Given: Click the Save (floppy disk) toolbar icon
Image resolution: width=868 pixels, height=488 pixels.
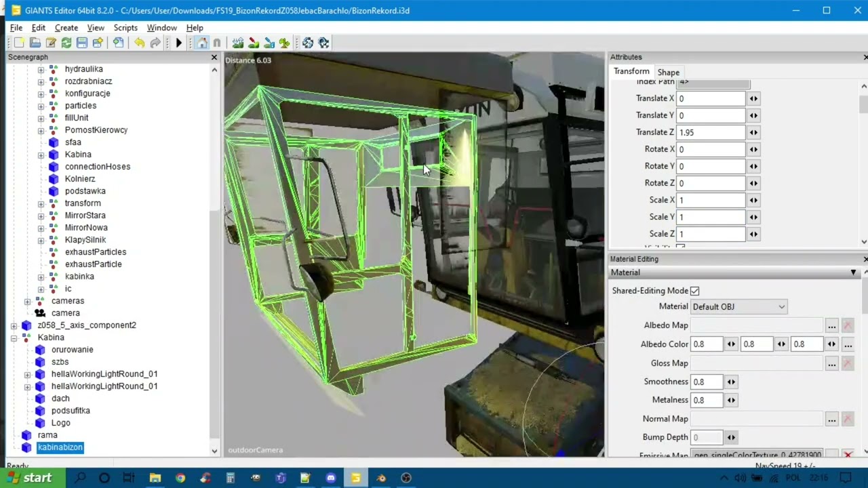Looking at the screenshot, I should [82, 43].
